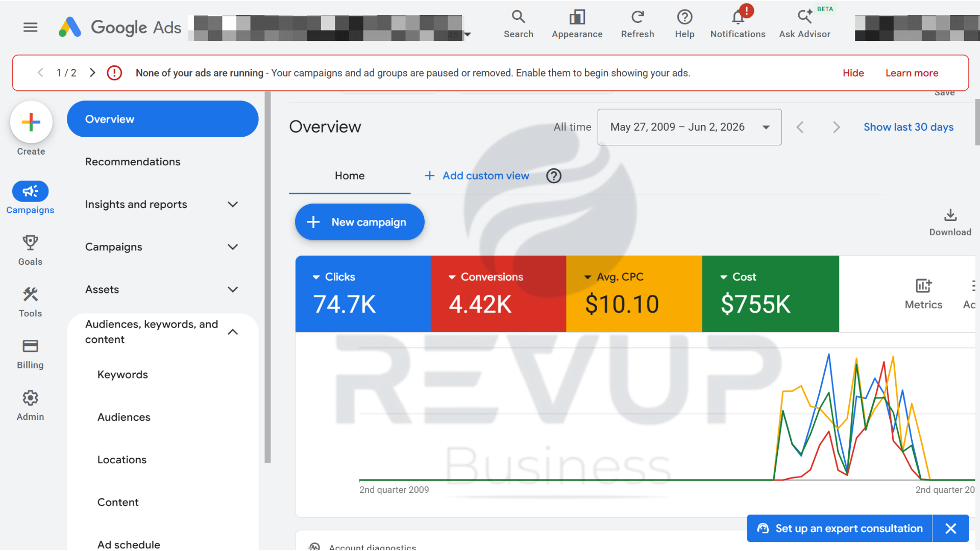Screen dimensions: 980x551
Task: Open Content page
Action: (x=118, y=503)
